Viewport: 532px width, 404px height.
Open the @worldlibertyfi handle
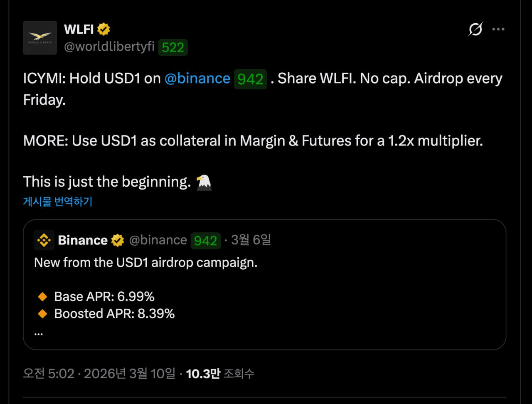coord(109,47)
